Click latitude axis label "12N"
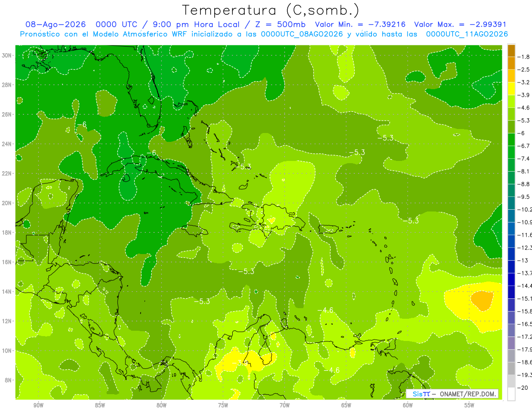Screen dimensions: 532x411 click(x=7, y=321)
